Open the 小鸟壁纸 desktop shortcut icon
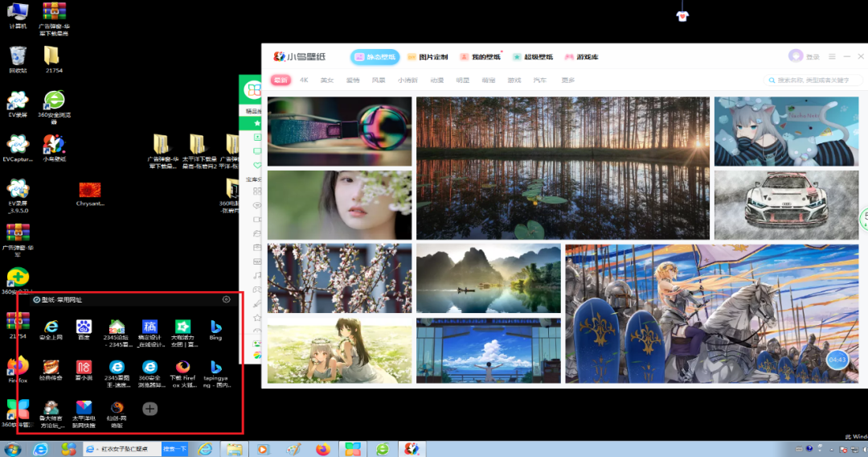The width and height of the screenshot is (868, 457). pos(53,145)
